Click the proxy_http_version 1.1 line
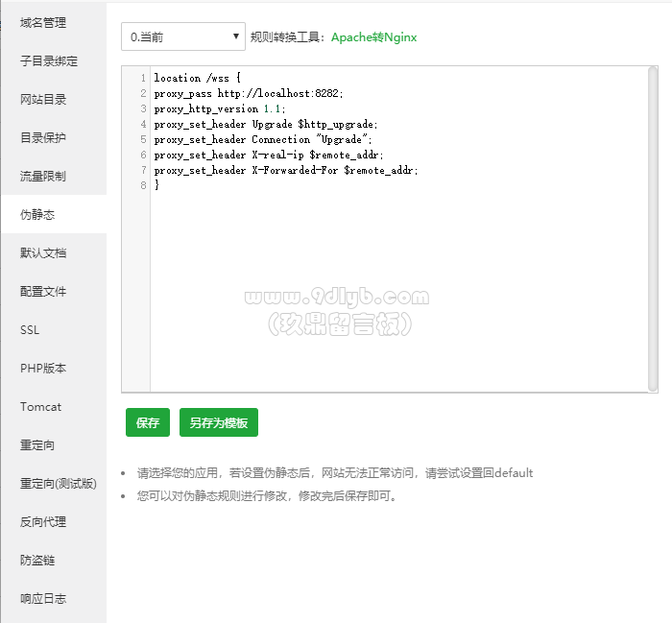The width and height of the screenshot is (672, 623). point(220,108)
